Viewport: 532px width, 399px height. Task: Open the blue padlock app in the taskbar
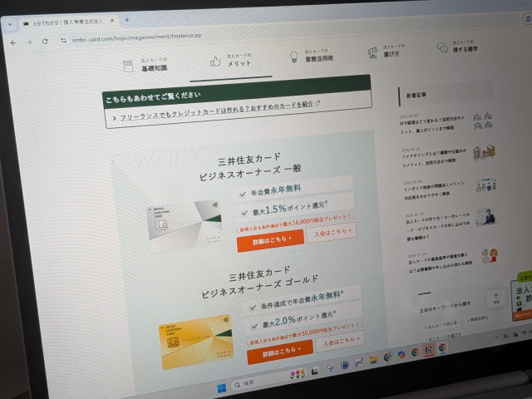point(345,365)
